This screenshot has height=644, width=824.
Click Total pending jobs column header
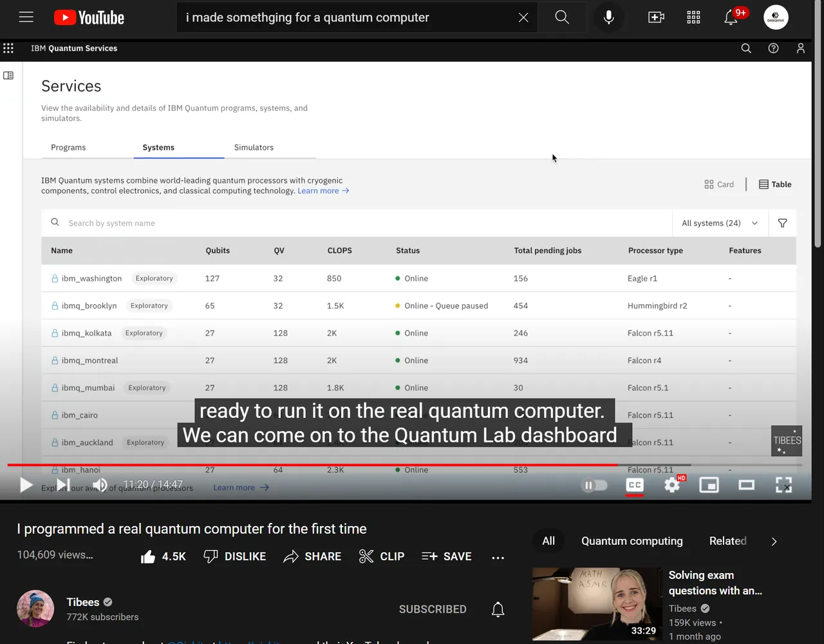[x=547, y=251]
